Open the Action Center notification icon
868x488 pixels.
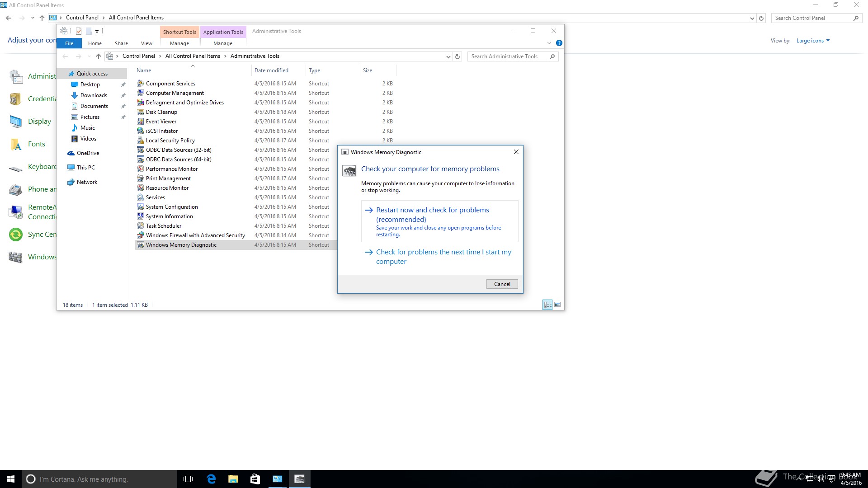[831, 479]
